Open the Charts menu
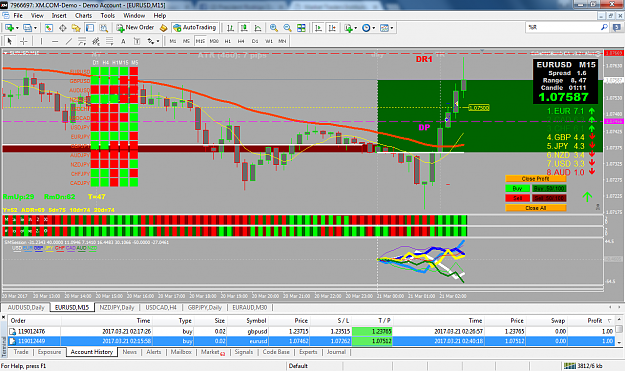Image resolution: width=625 pixels, height=371 pixels. point(83,16)
